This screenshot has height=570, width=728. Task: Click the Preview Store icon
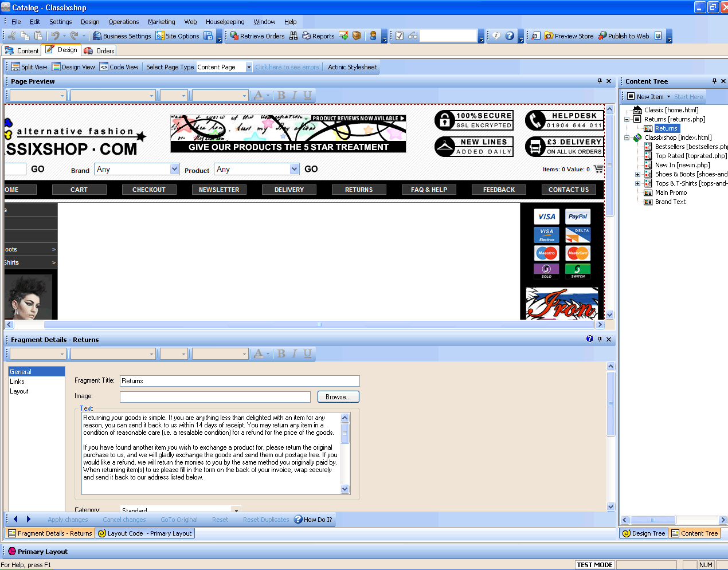click(549, 36)
